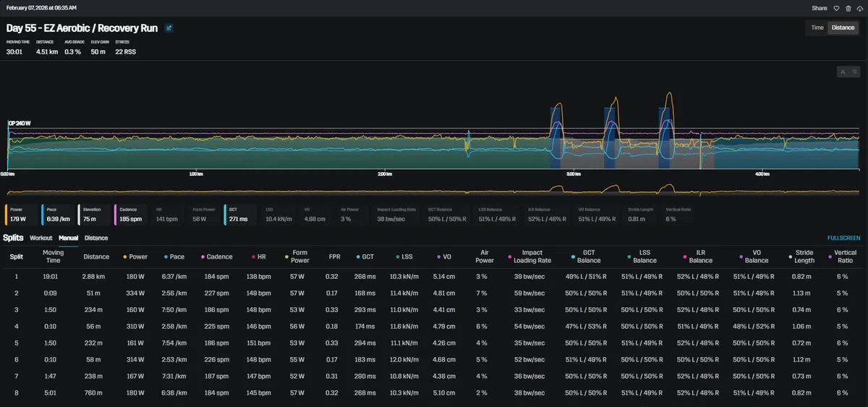Select the scissors crop tool on chart
The width and height of the screenshot is (868, 407).
(x=843, y=71)
